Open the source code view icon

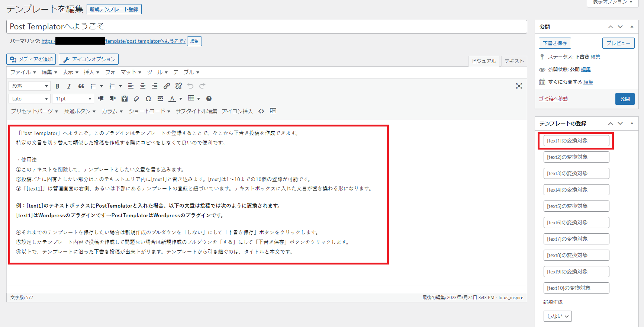[x=261, y=111]
